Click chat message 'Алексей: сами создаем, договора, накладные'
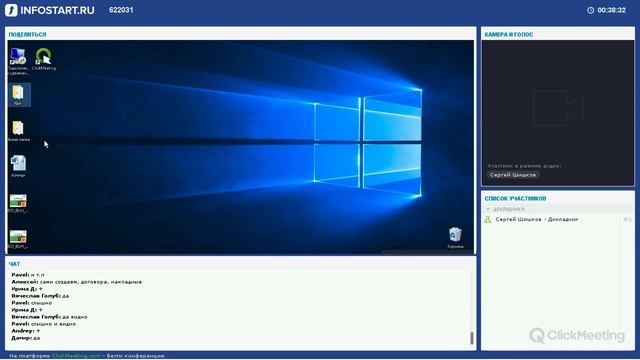 click(x=77, y=282)
